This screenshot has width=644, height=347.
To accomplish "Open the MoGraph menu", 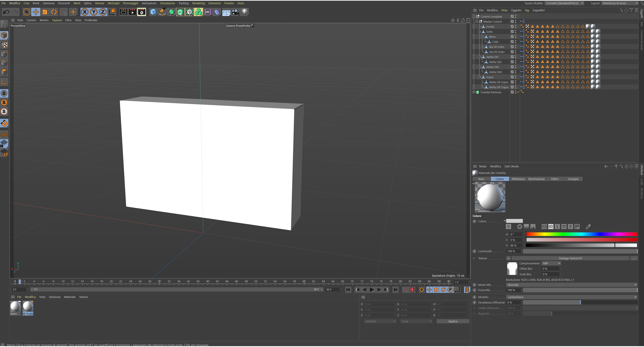I will (113, 3).
